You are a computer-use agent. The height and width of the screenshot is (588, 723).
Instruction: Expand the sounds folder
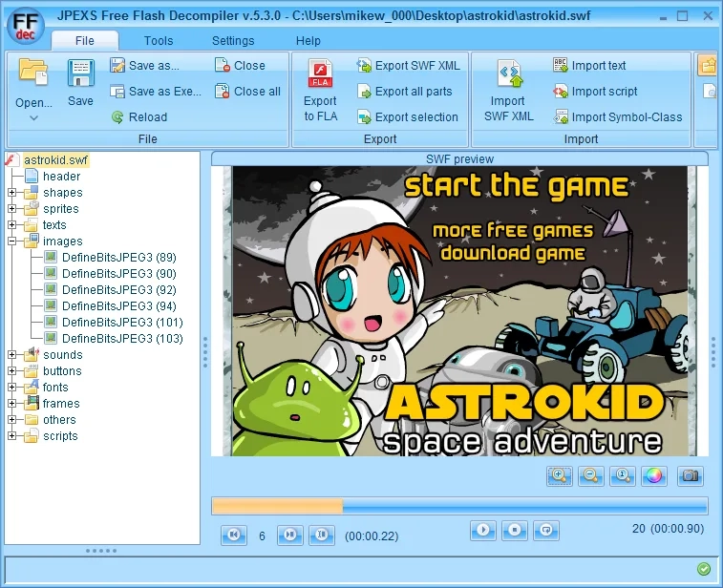[x=12, y=355]
